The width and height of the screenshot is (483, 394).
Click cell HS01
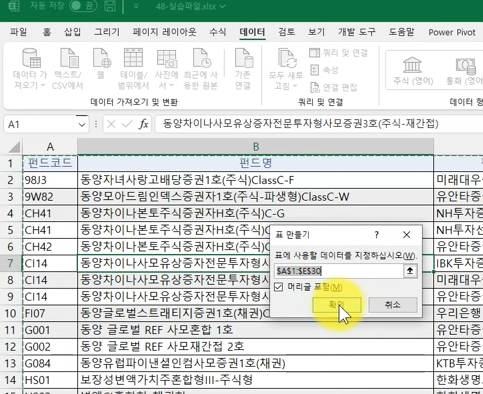point(50,380)
